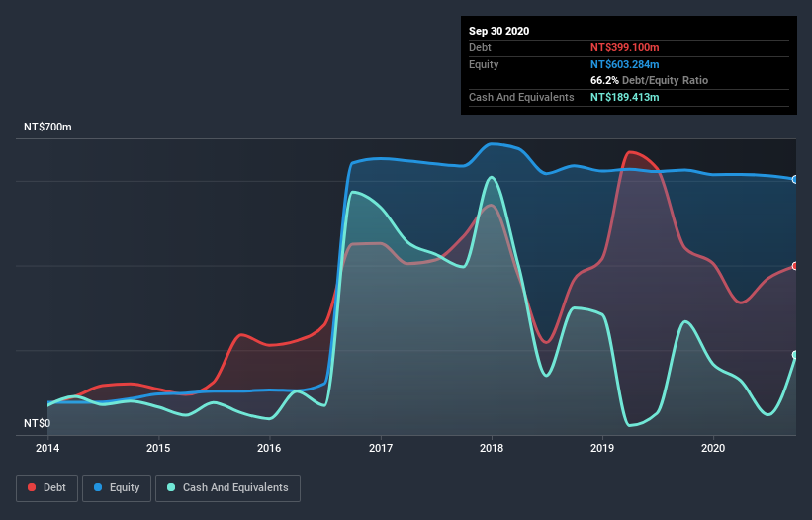Click the teal Cash legend dot

171,487
